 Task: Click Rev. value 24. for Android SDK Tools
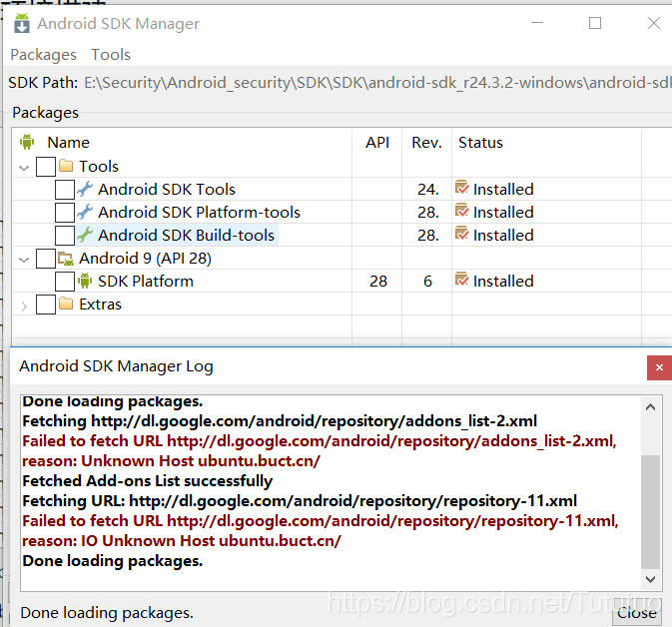click(428, 190)
